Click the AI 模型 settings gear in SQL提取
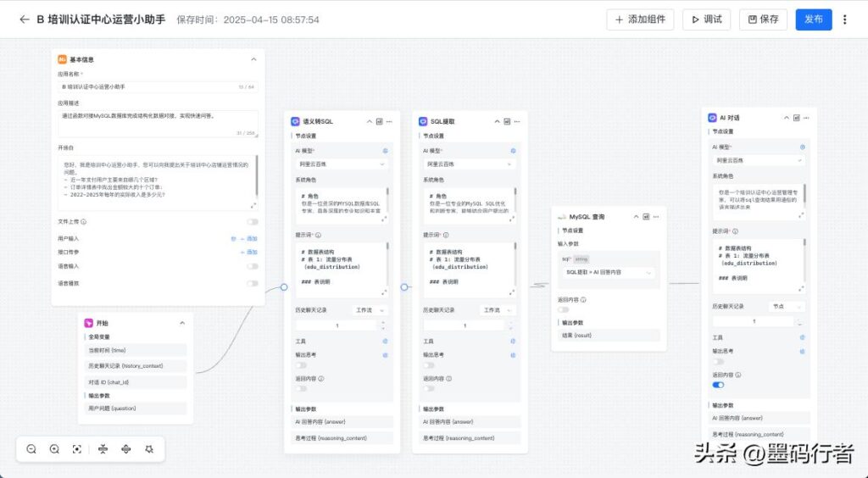 [513, 151]
